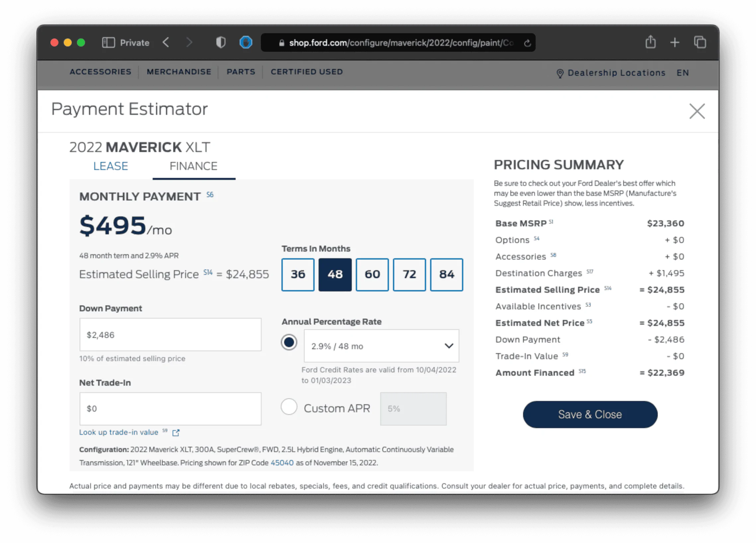Click the '48 month term and 2.9% APR' text
756x543 pixels.
coord(129,256)
